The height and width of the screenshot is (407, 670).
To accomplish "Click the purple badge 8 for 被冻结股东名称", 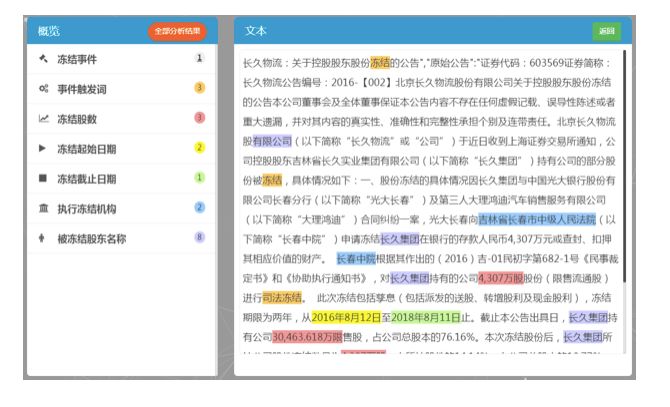I will 199,237.
